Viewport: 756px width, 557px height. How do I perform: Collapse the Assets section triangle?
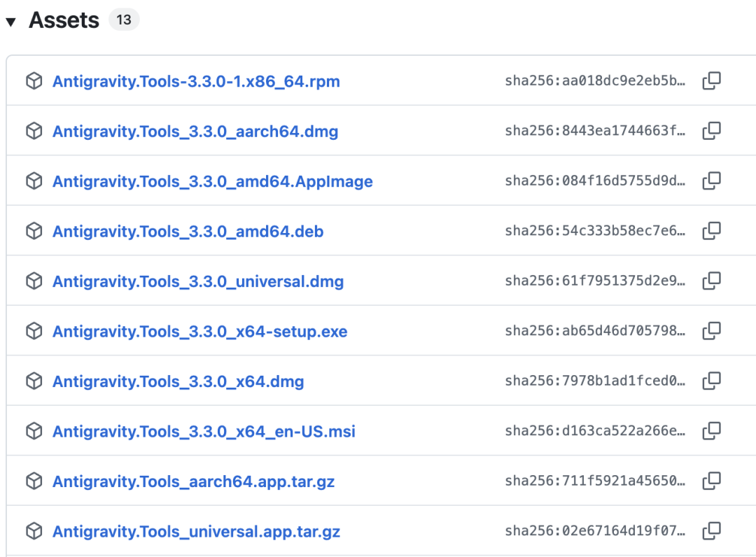pyautogui.click(x=11, y=22)
